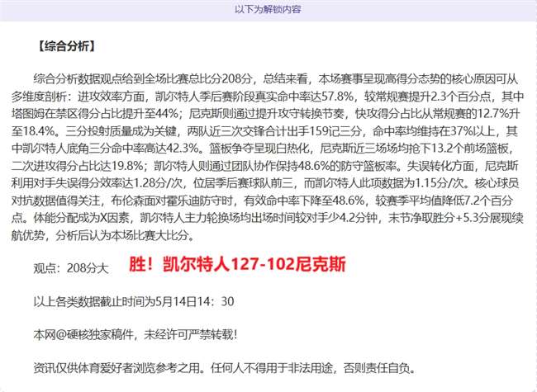Click paragraph line starting '点。体能分配成为X因素'
This screenshot has height=392, width=537.
click(268, 218)
